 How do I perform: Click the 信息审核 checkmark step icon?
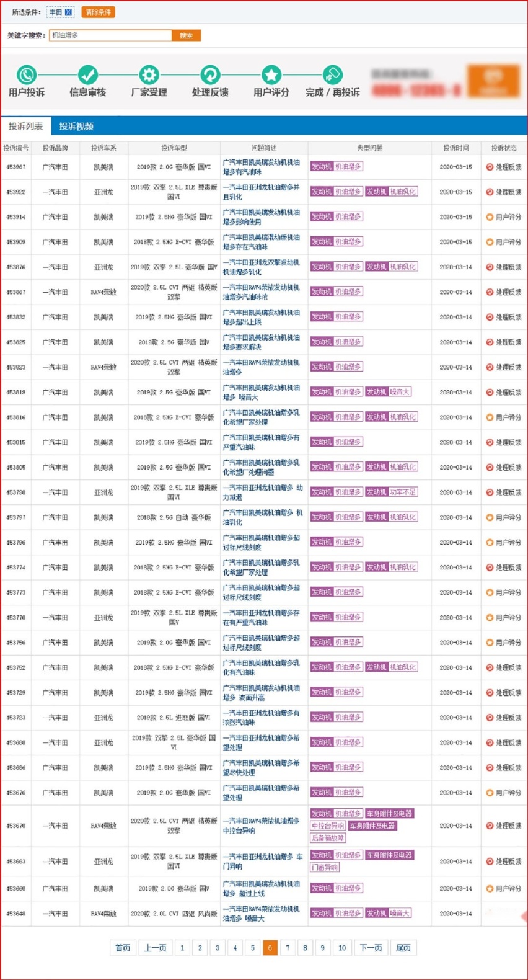(x=87, y=75)
